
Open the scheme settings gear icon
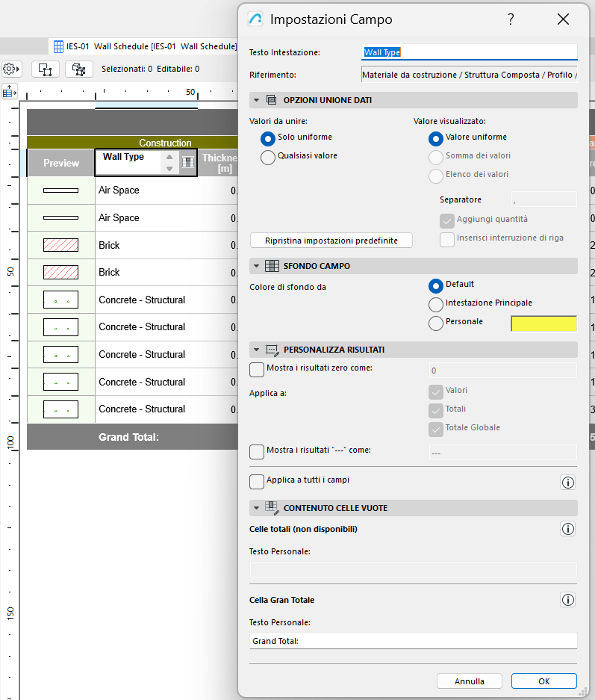click(x=11, y=69)
